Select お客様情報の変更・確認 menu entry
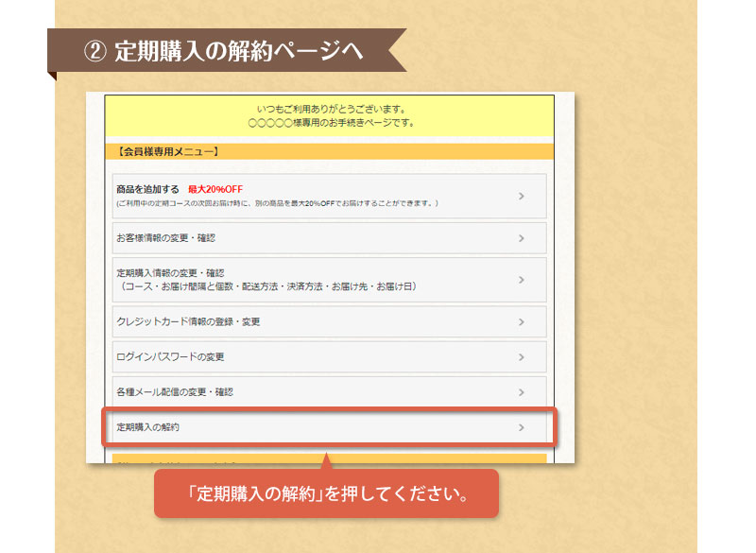This screenshot has width=756, height=553. (165, 238)
